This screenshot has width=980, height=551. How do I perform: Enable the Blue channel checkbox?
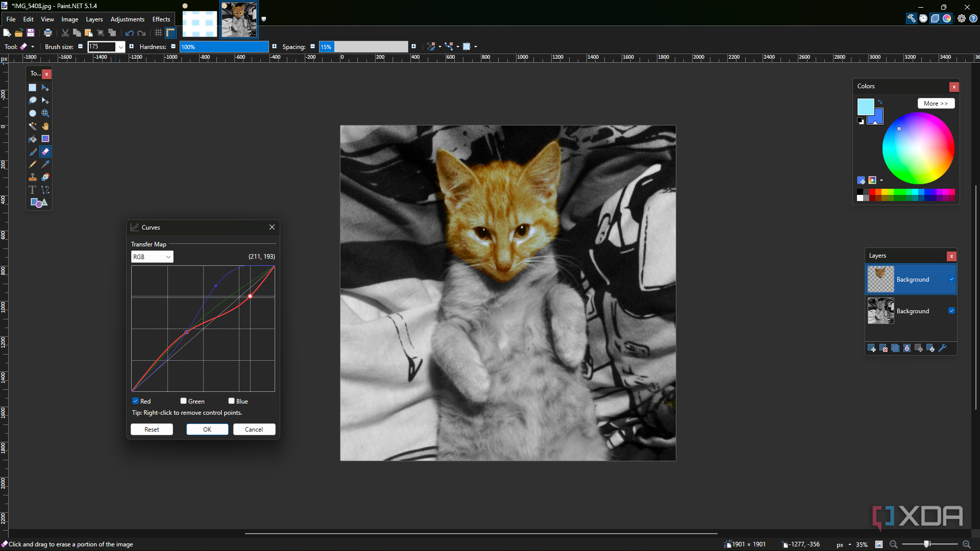point(231,401)
